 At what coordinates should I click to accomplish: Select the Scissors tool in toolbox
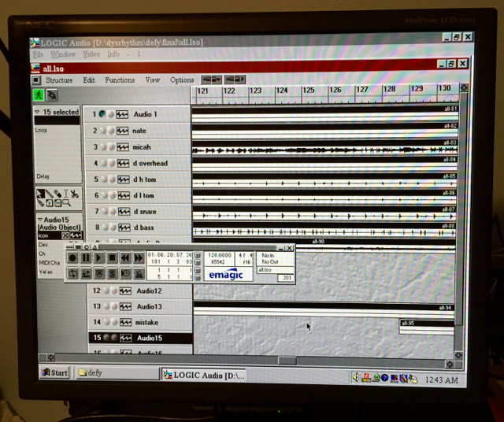coord(74,194)
